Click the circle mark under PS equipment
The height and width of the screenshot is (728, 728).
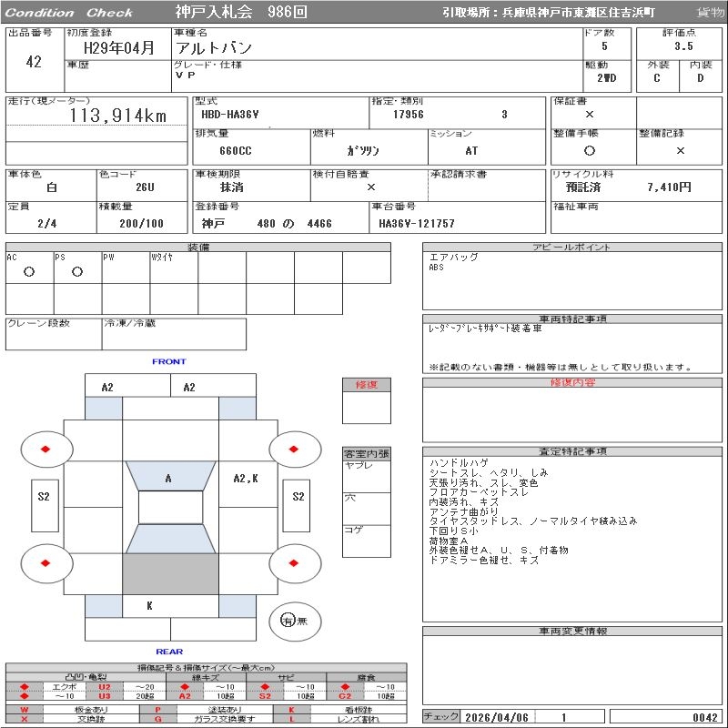click(77, 271)
